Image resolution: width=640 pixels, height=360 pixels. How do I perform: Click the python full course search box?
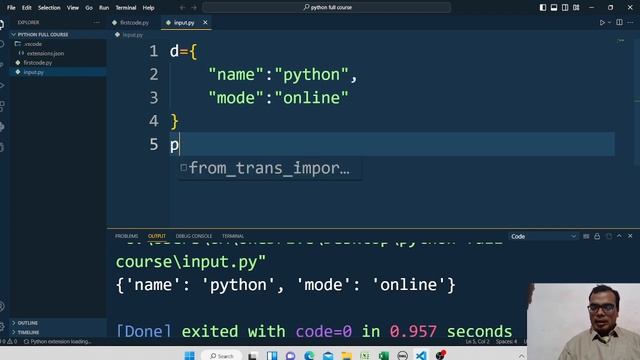click(327, 7)
